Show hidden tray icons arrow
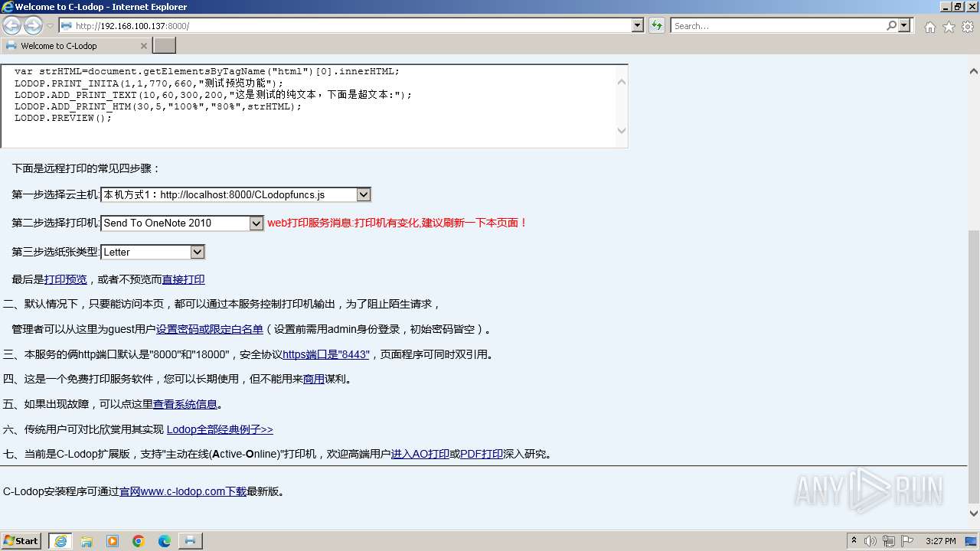 [x=854, y=541]
